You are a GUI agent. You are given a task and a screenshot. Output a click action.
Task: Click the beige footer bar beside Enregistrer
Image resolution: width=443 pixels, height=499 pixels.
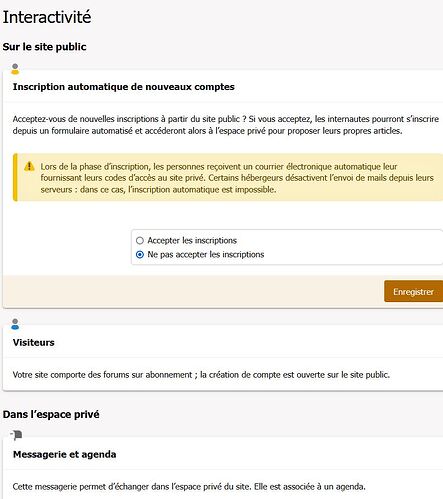point(193,291)
